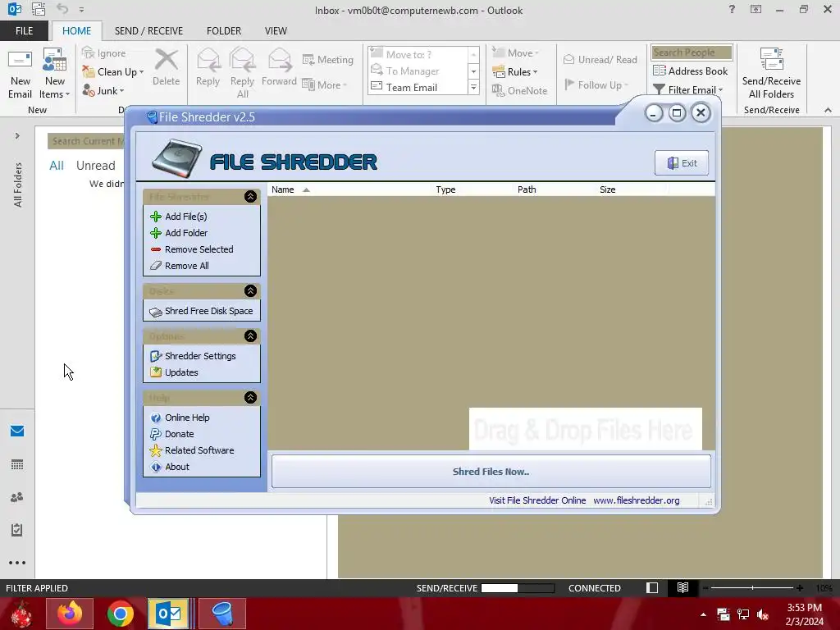Click the OneNote icon in ribbon
Viewport: 840px width, 630px height.
pyautogui.click(x=519, y=90)
